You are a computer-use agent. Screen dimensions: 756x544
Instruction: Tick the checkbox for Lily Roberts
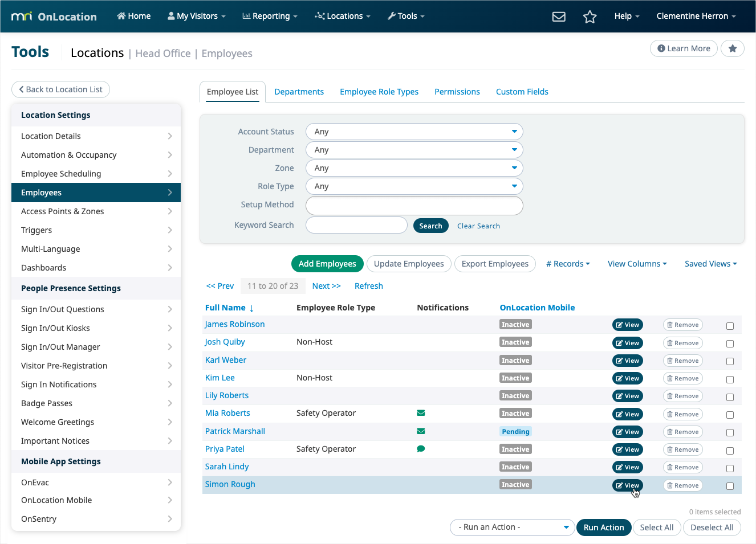(x=730, y=397)
